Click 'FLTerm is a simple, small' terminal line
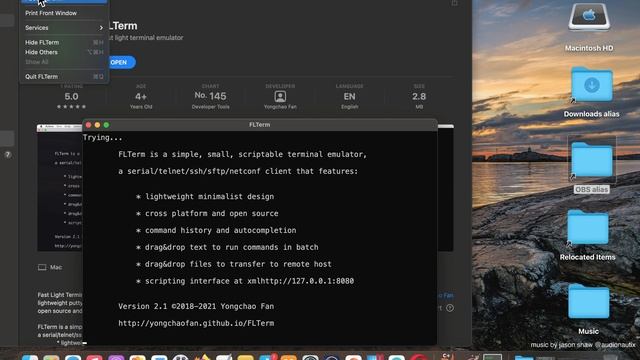Screen dimensions: 640x360 click(x=242, y=155)
